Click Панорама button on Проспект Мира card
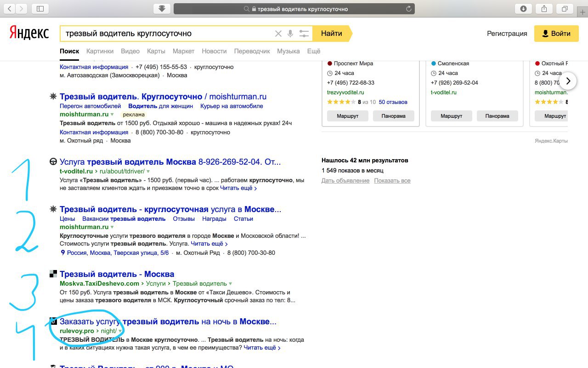This screenshot has height=368, width=588. point(394,116)
